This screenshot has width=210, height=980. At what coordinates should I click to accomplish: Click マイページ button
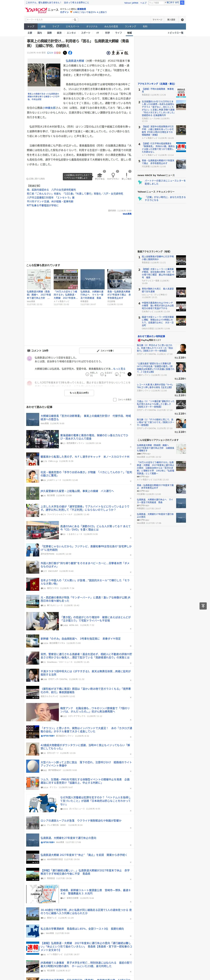(157, 20)
